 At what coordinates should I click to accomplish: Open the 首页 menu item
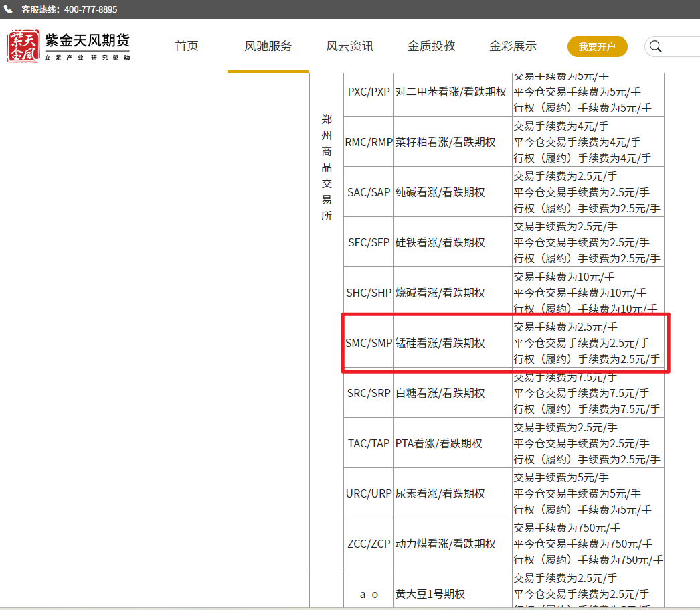(x=187, y=46)
